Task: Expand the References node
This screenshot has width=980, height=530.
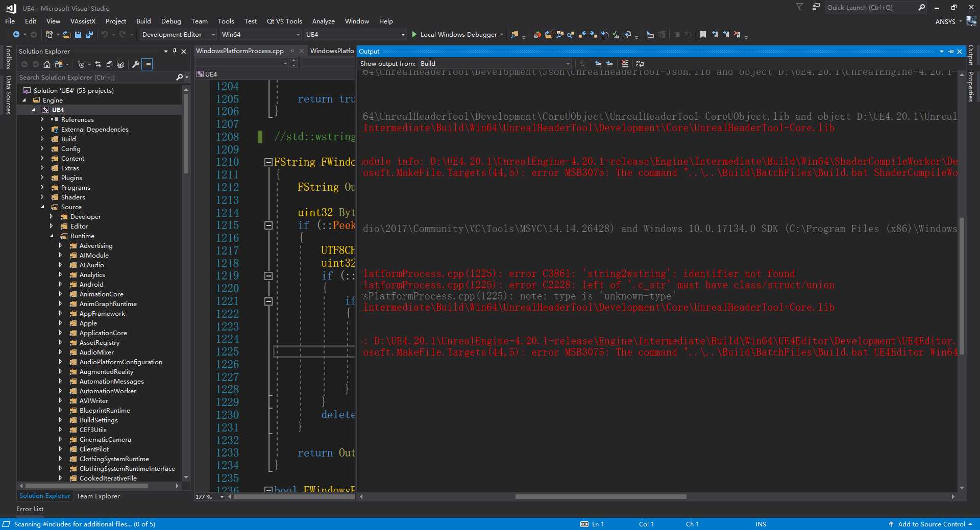Action: 42,119
